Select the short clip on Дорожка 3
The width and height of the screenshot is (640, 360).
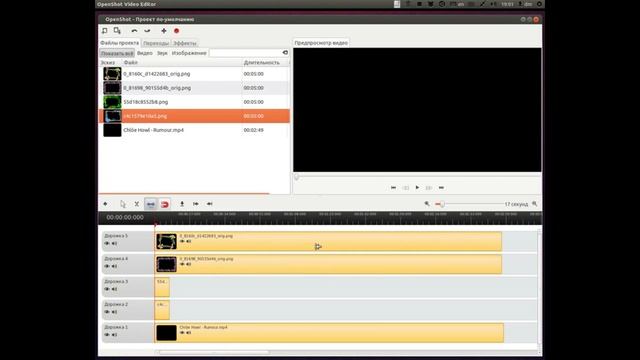tap(162, 287)
